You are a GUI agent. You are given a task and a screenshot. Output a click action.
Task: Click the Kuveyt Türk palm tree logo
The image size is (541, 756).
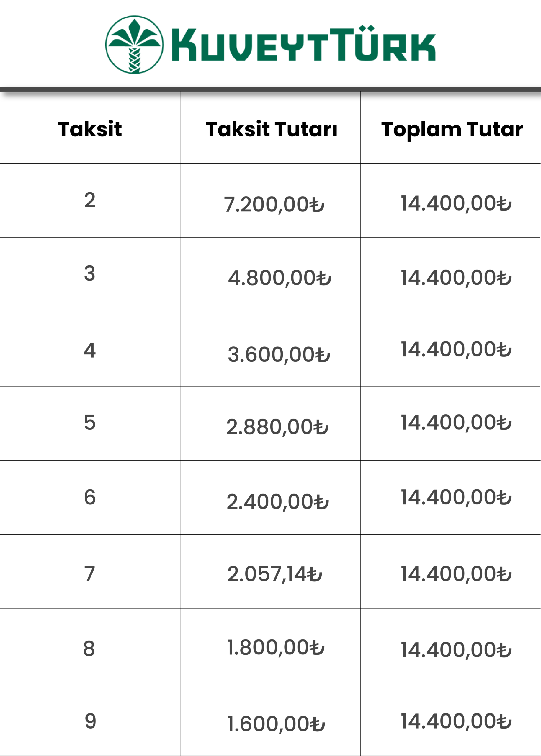[x=134, y=45]
